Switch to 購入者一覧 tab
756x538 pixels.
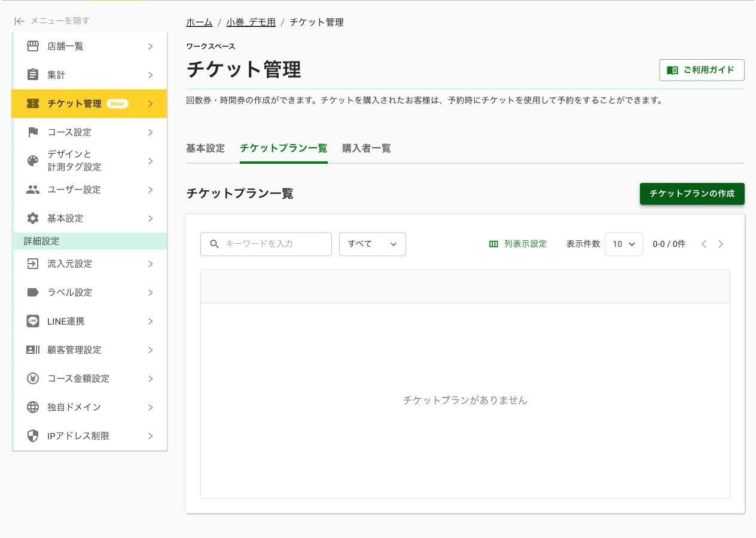coord(367,148)
